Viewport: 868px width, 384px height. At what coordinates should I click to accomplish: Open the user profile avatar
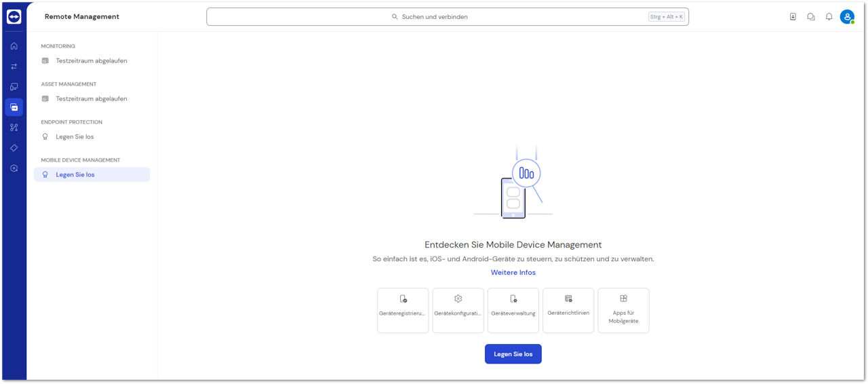coord(847,17)
